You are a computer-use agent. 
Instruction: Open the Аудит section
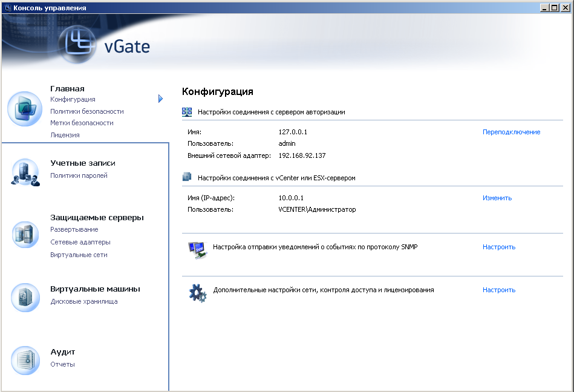pyautogui.click(x=62, y=352)
